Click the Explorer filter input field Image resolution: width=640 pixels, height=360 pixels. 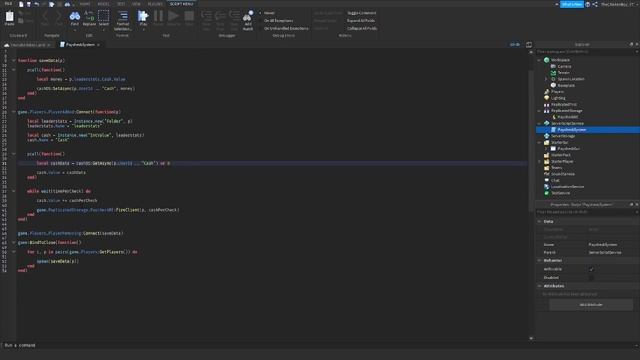point(586,52)
